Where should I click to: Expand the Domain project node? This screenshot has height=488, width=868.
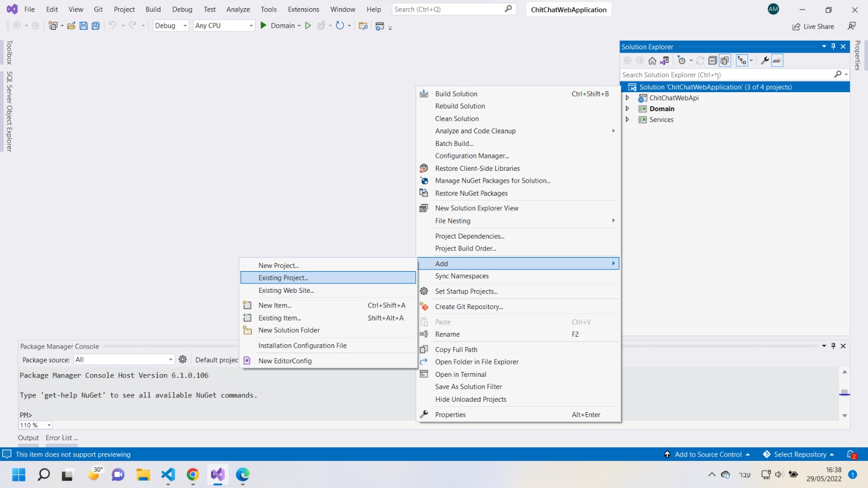628,109
